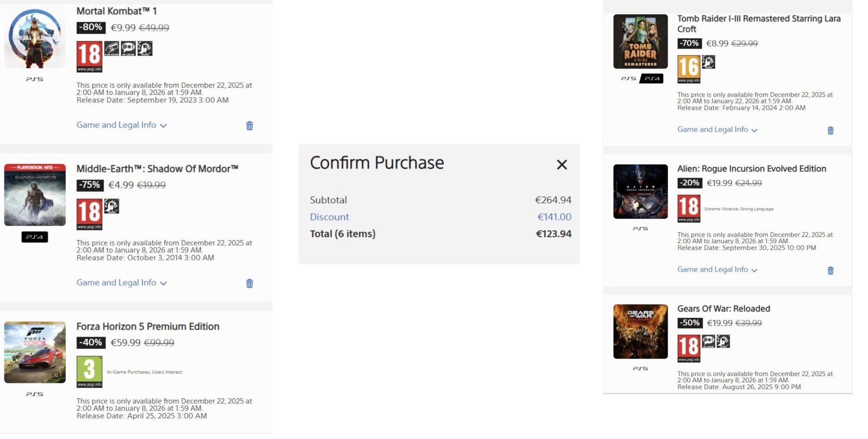Click the Alien: Rogue Incursion cover thumbnail
The width and height of the screenshot is (868, 439).
pos(640,192)
